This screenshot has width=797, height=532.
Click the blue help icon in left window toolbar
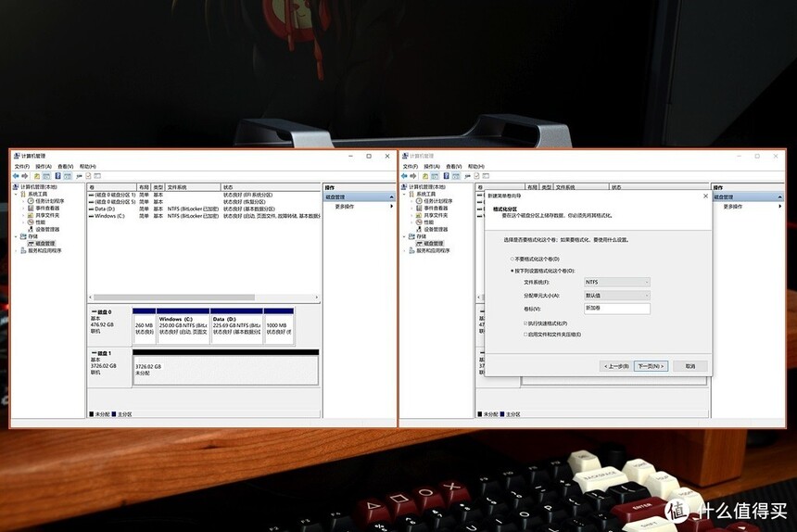point(57,176)
